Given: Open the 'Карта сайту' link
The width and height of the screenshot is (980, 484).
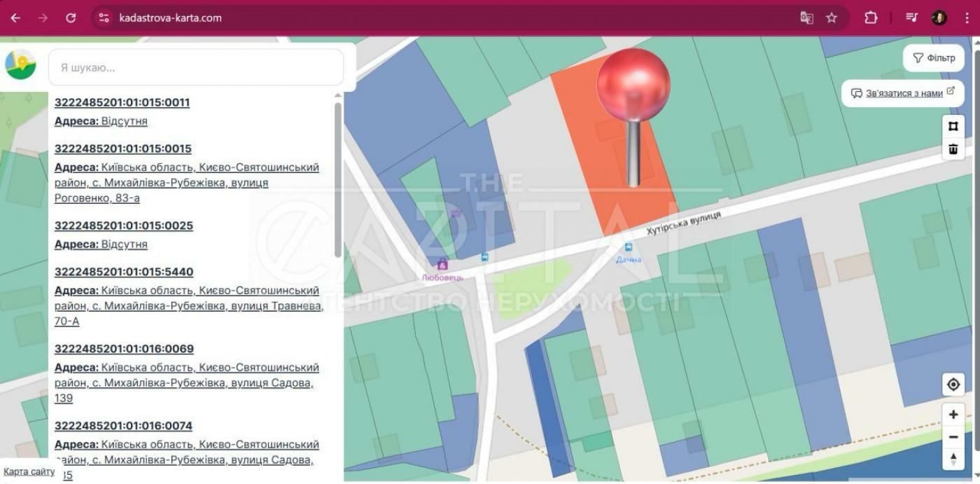Looking at the screenshot, I should tap(29, 472).
